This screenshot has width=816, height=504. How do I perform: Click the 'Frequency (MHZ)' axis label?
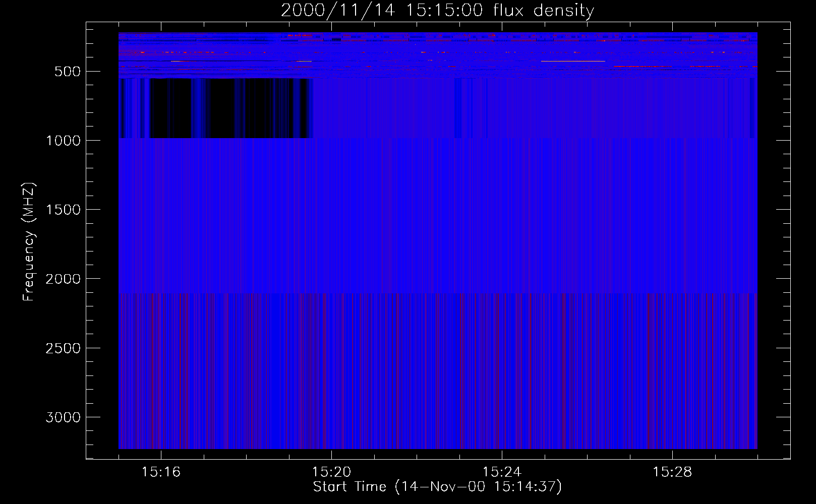coord(29,241)
